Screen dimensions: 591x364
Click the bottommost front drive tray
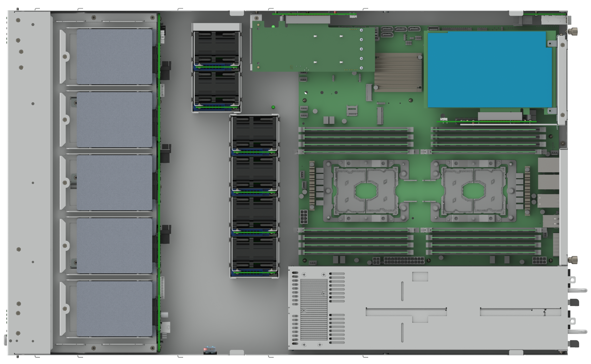(x=114, y=309)
